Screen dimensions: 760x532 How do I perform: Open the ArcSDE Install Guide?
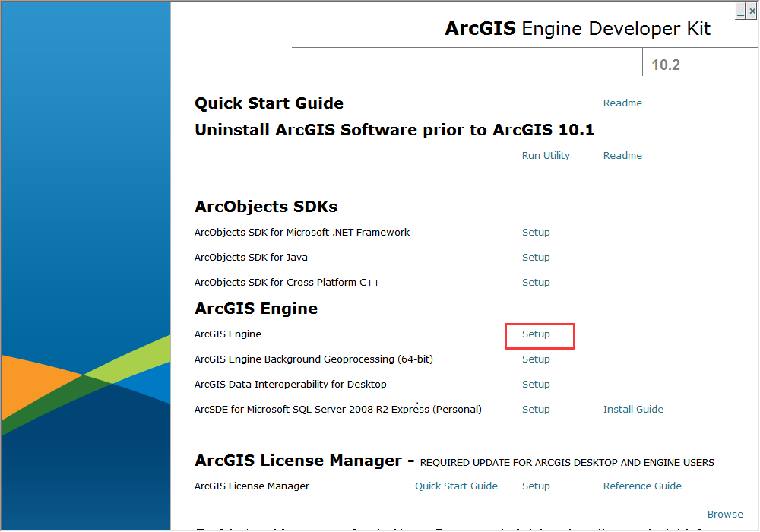(x=633, y=410)
